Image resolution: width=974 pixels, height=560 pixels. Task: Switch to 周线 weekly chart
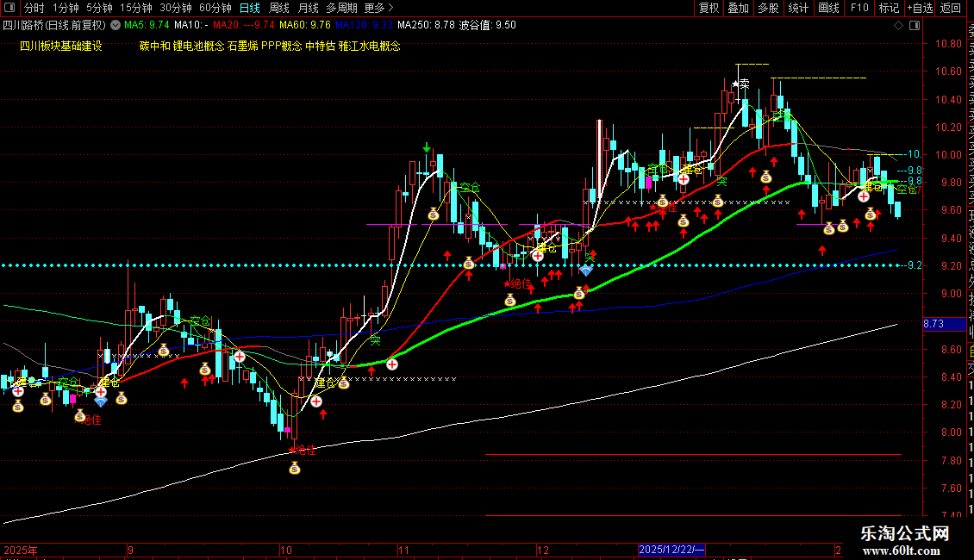(279, 8)
